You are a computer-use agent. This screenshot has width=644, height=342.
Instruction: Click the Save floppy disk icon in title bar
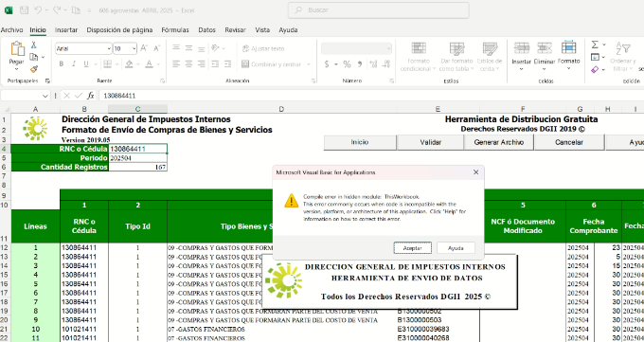click(24, 10)
